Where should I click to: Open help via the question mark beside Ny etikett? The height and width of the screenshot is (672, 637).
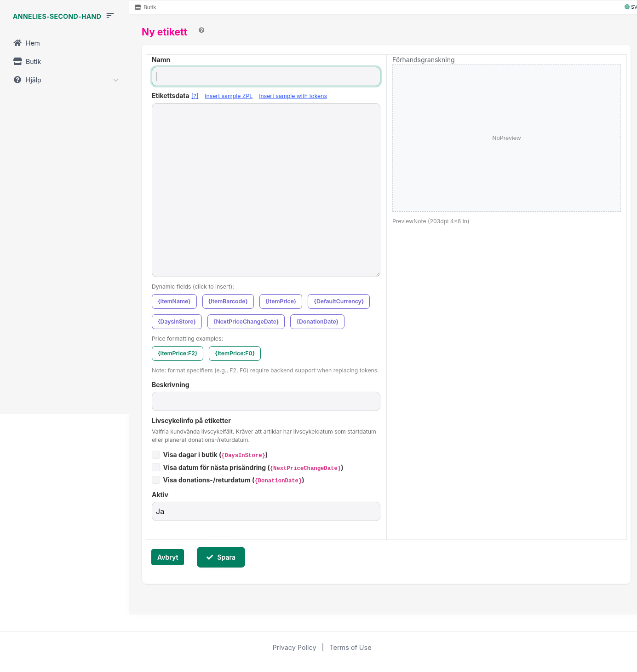point(201,30)
